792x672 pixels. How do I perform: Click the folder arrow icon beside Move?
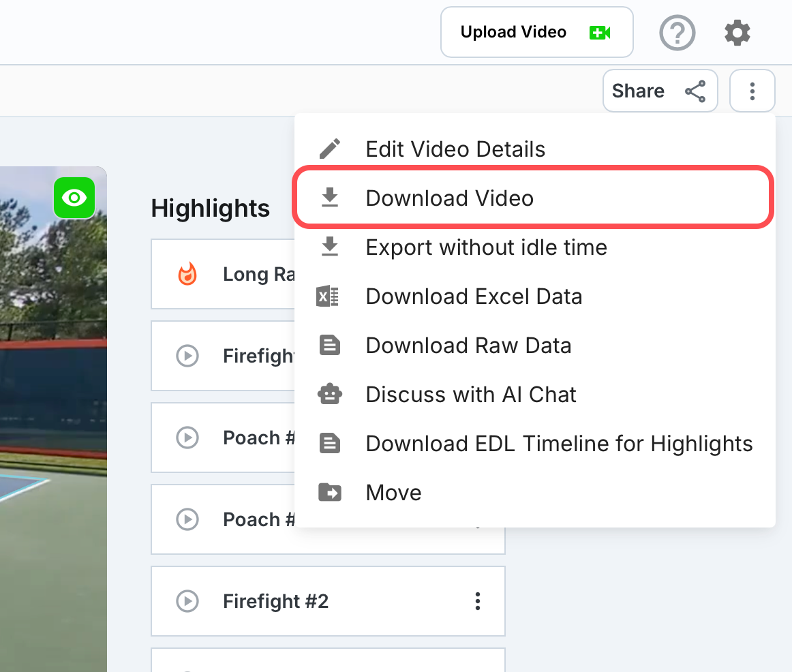click(x=330, y=492)
